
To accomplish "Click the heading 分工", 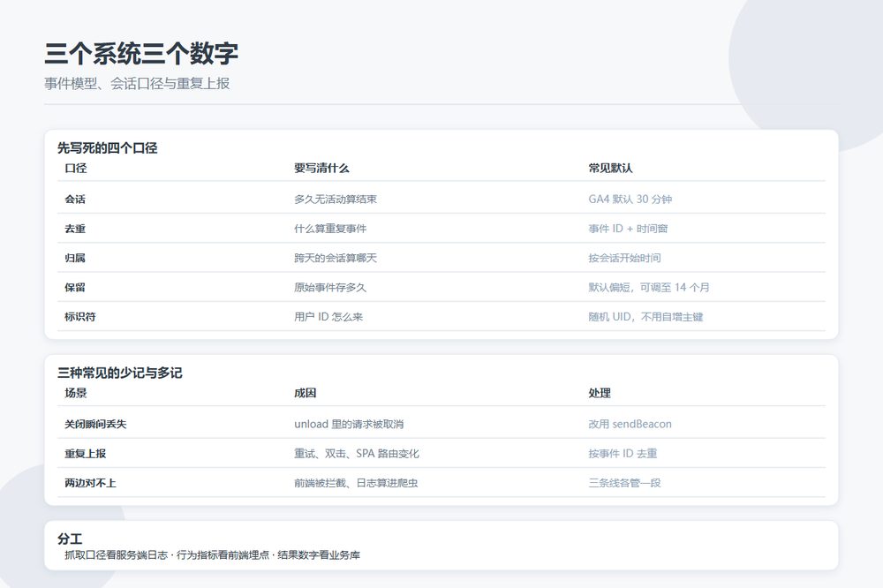I will point(70,539).
